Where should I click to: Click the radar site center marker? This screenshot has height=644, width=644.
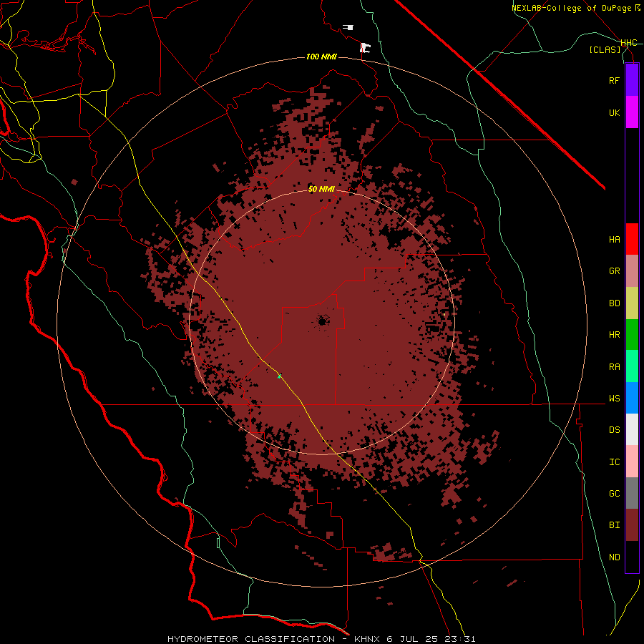point(322,321)
